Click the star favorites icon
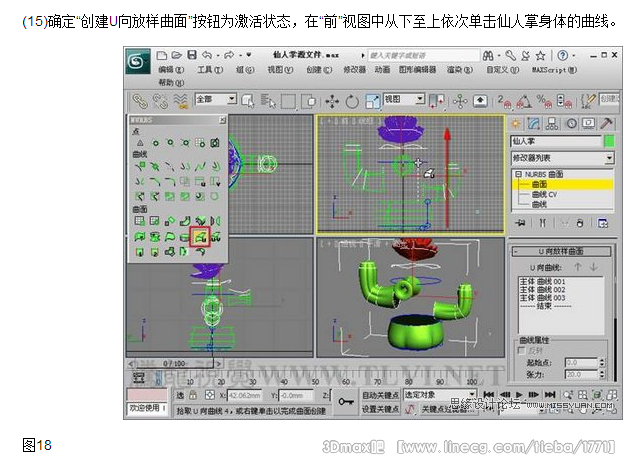This screenshot has height=464, width=644. point(540,55)
